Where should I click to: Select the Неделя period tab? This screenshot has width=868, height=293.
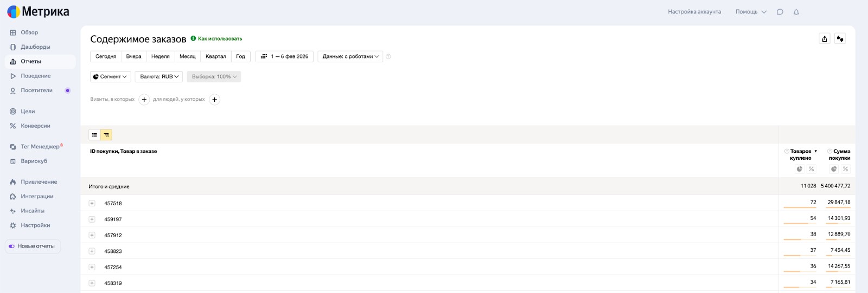160,56
